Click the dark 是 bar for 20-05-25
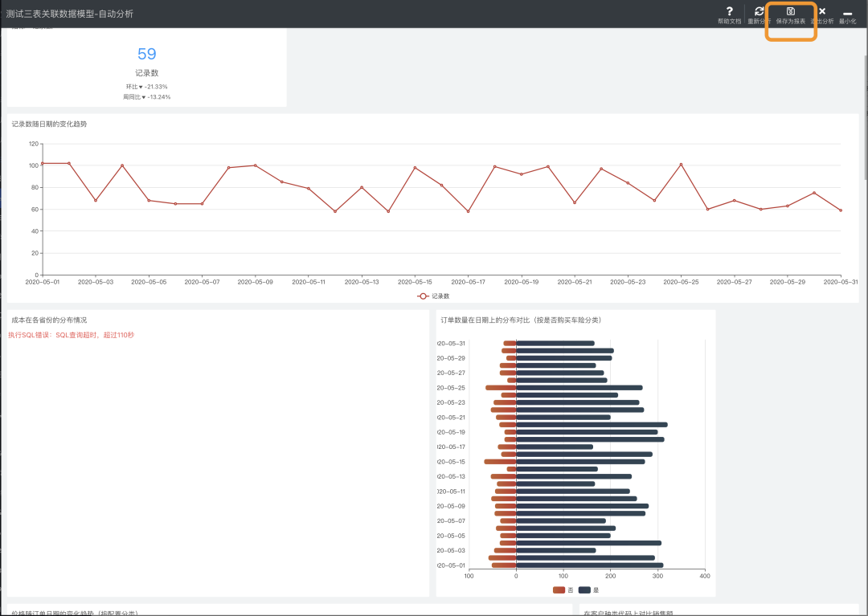 tap(579, 388)
